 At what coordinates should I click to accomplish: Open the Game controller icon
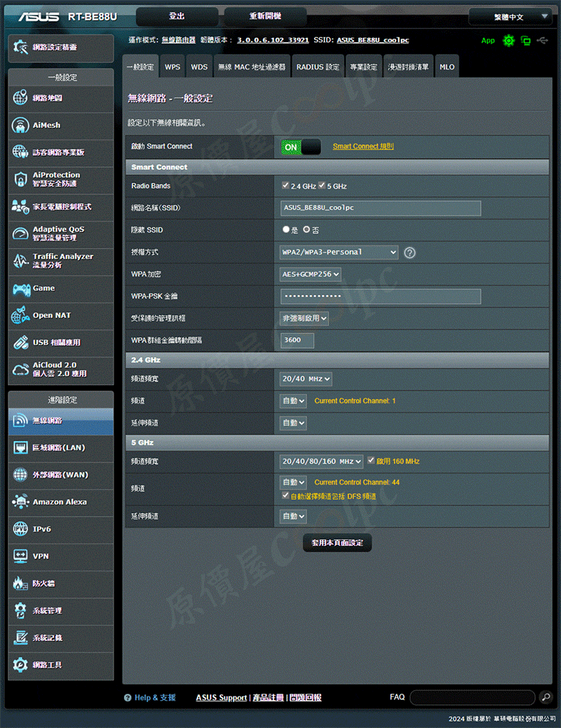tap(21, 289)
